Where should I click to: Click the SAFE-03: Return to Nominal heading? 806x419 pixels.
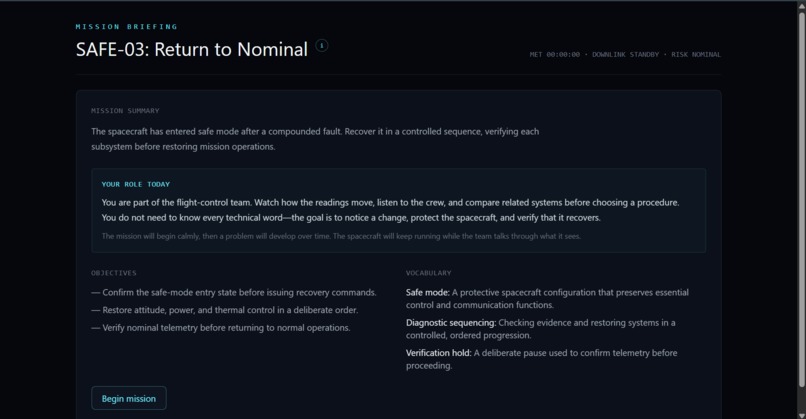[x=192, y=49]
